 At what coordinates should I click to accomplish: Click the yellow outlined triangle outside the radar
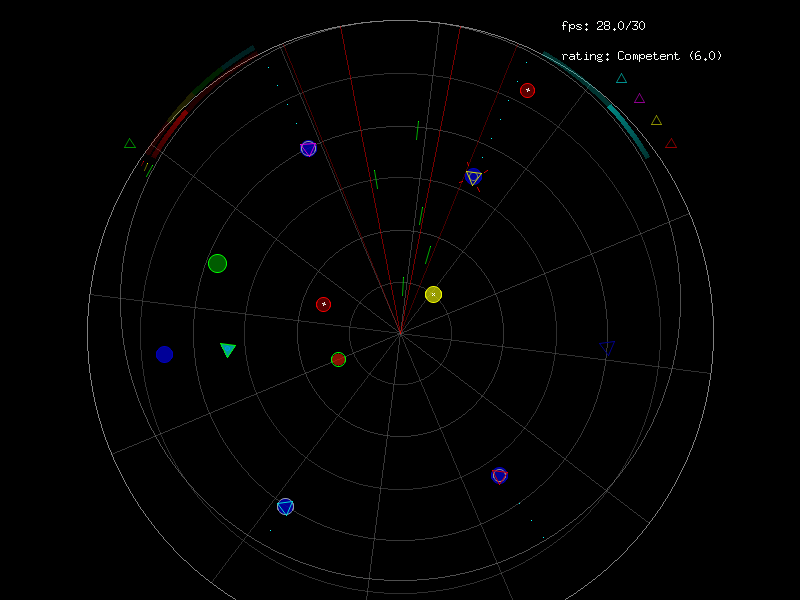[x=656, y=121]
